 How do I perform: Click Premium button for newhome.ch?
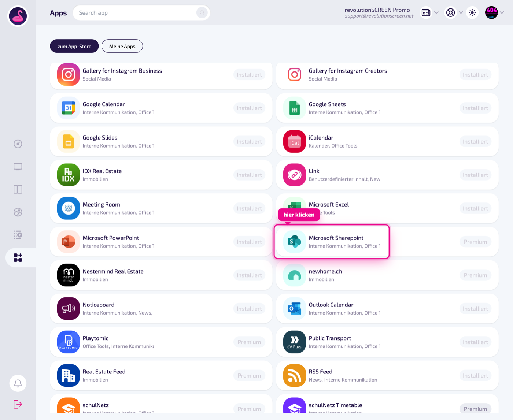475,275
